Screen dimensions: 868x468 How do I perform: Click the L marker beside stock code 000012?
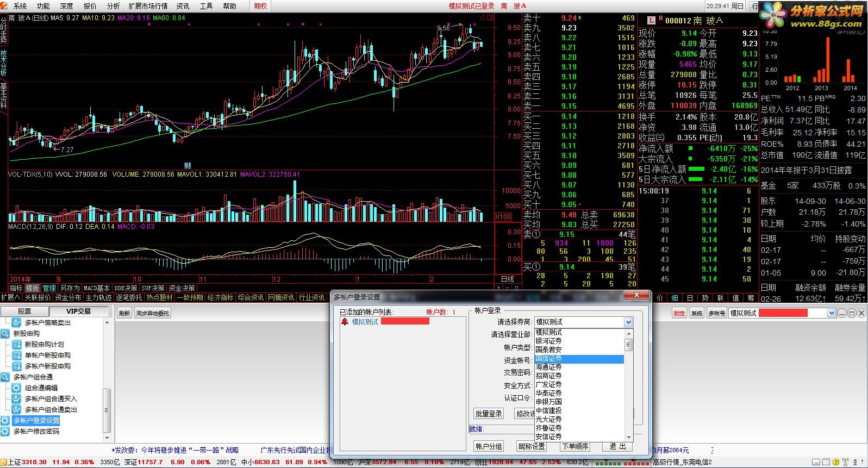pos(651,20)
